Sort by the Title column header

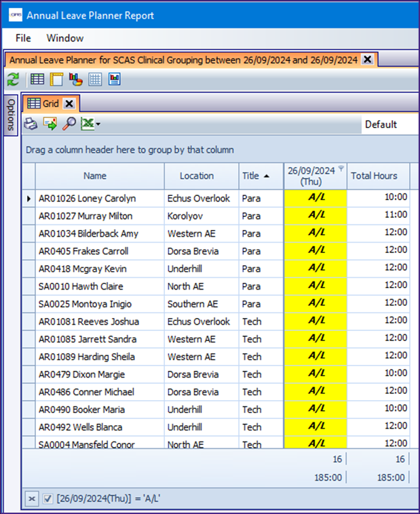pyautogui.click(x=255, y=176)
